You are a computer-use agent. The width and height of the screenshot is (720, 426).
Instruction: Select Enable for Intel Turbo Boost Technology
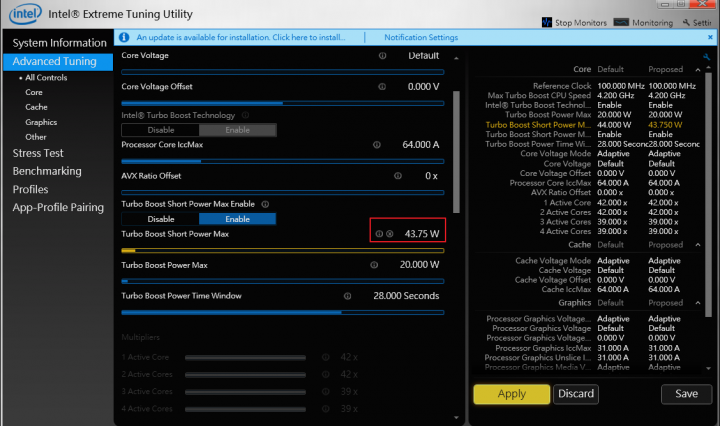[x=237, y=130]
